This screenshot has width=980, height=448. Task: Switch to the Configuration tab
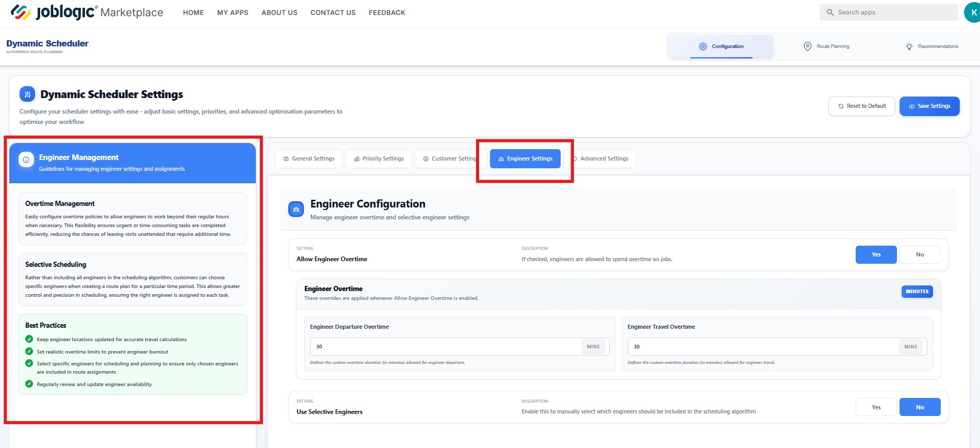click(x=721, y=46)
